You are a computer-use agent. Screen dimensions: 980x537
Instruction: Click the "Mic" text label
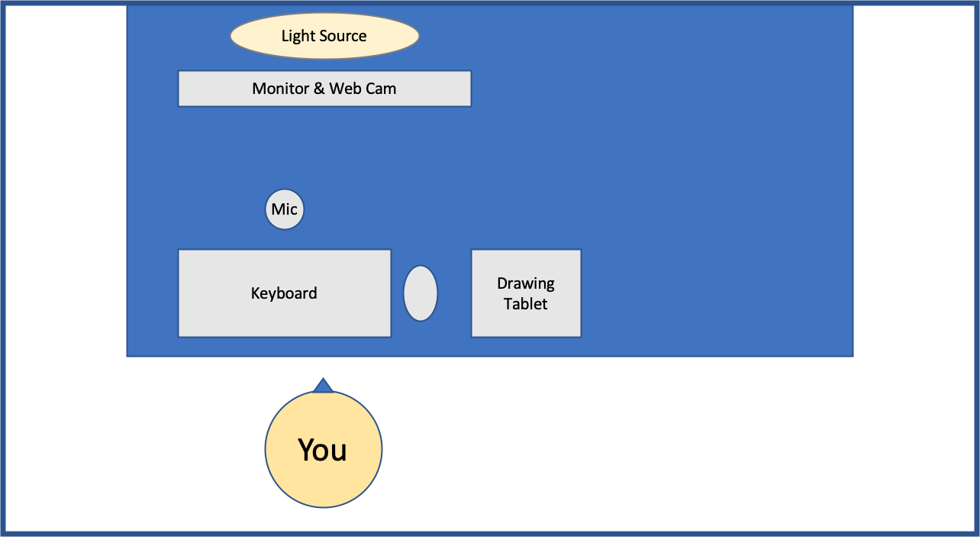(285, 209)
